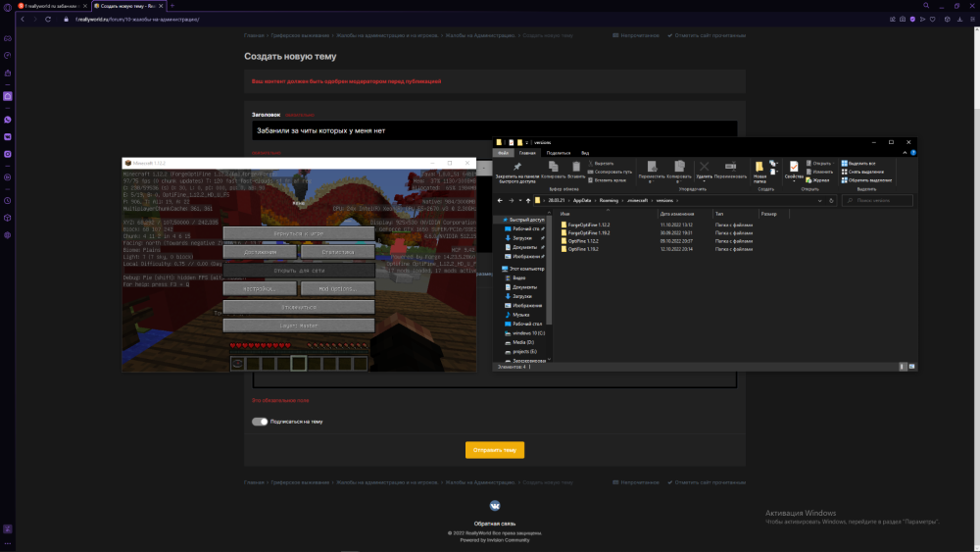
Task: Click Вставить paste icon in Explorer ribbon
Action: pyautogui.click(x=576, y=167)
